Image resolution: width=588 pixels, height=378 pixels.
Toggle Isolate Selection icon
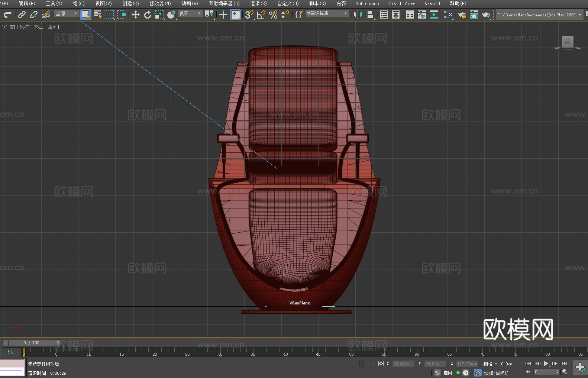[x=361, y=364]
